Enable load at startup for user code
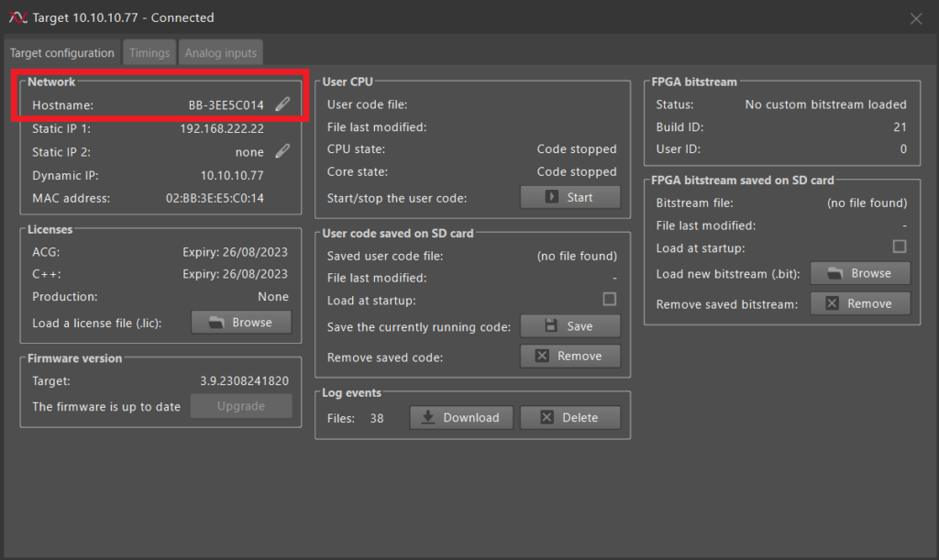939x560 pixels. click(609, 299)
